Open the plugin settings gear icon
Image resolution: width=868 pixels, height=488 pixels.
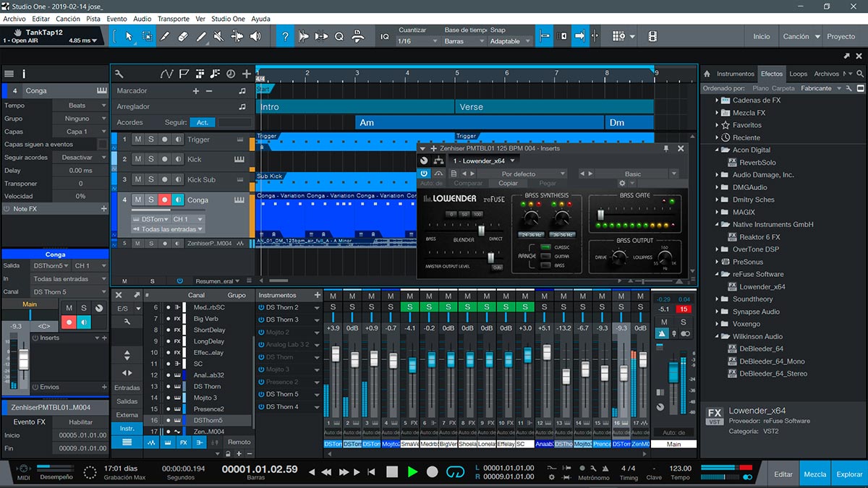pos(622,184)
